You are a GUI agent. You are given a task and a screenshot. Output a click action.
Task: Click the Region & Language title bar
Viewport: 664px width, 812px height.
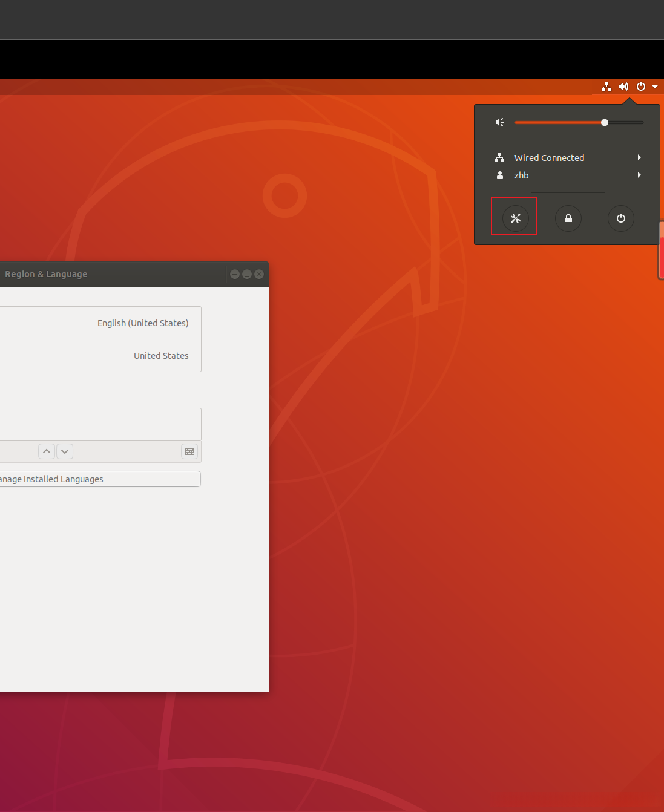134,274
